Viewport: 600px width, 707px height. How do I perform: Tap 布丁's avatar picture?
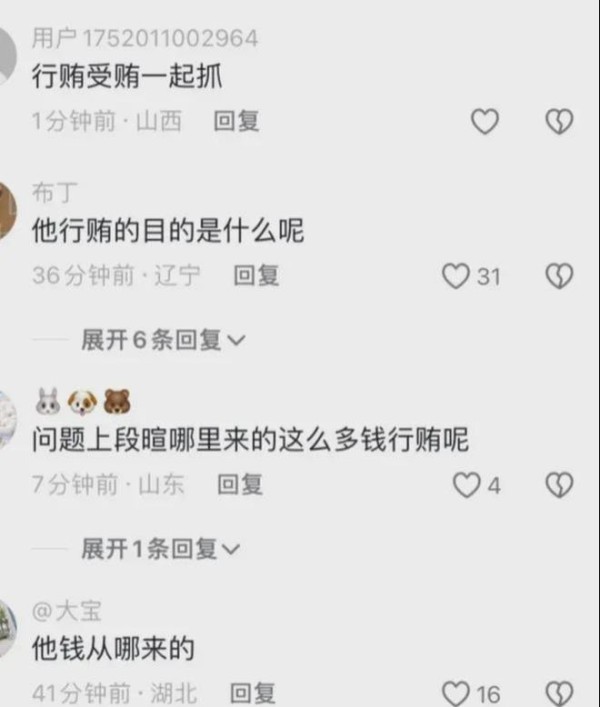click(x=8, y=211)
